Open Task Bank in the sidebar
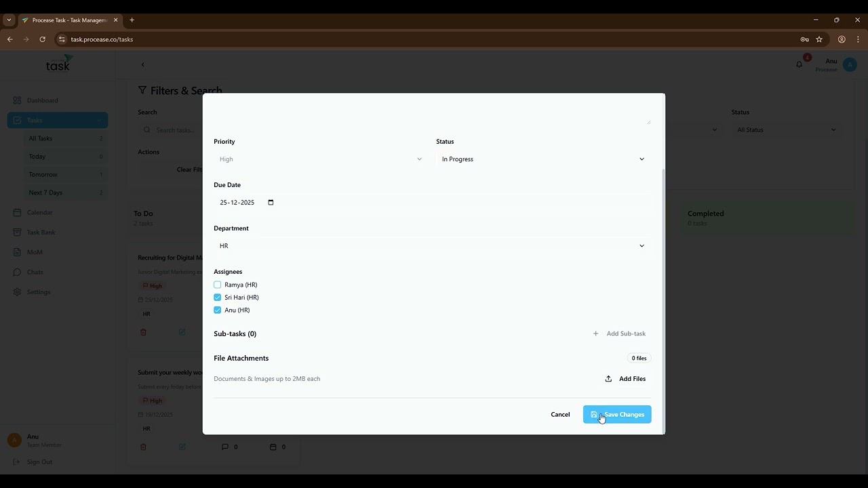 (58, 232)
